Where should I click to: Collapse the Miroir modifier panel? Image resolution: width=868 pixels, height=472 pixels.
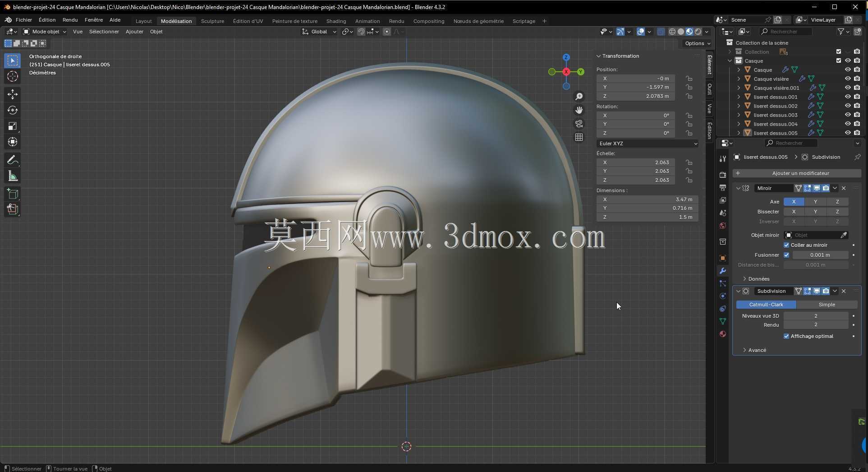tap(738, 188)
